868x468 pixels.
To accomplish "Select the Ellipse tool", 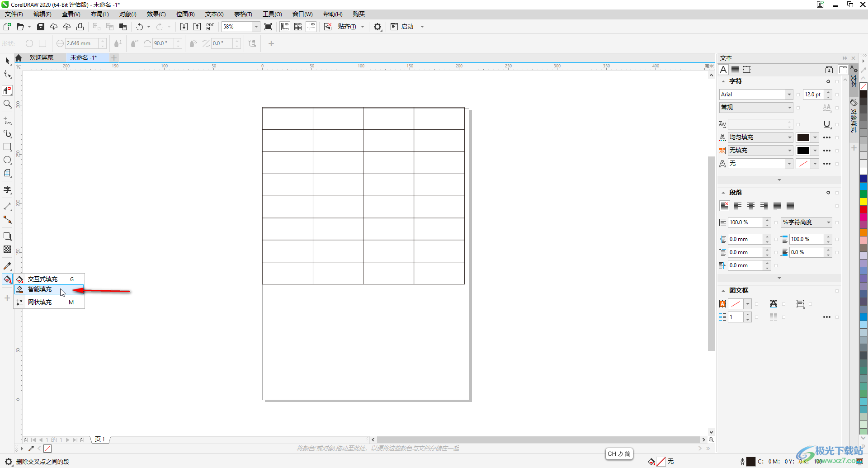I will 7,160.
